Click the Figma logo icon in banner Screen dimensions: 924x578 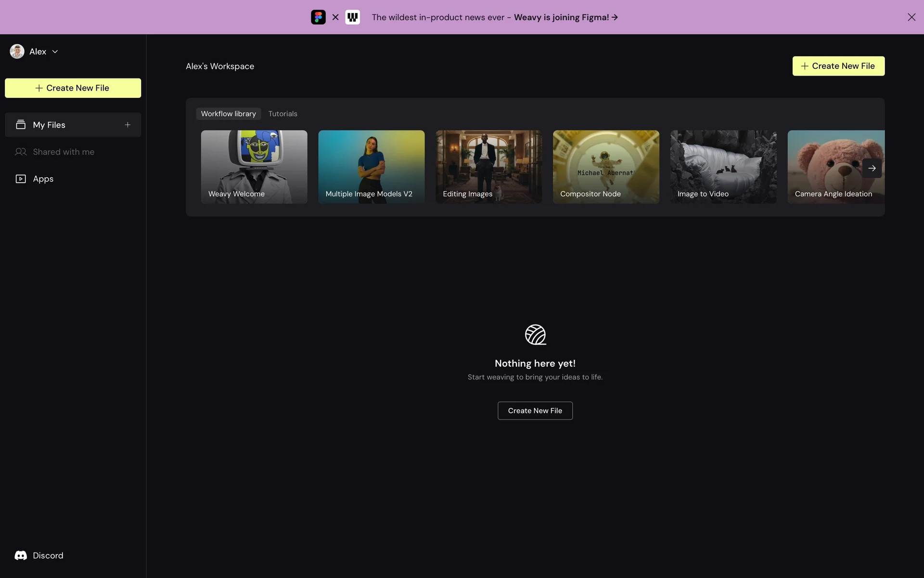click(318, 17)
